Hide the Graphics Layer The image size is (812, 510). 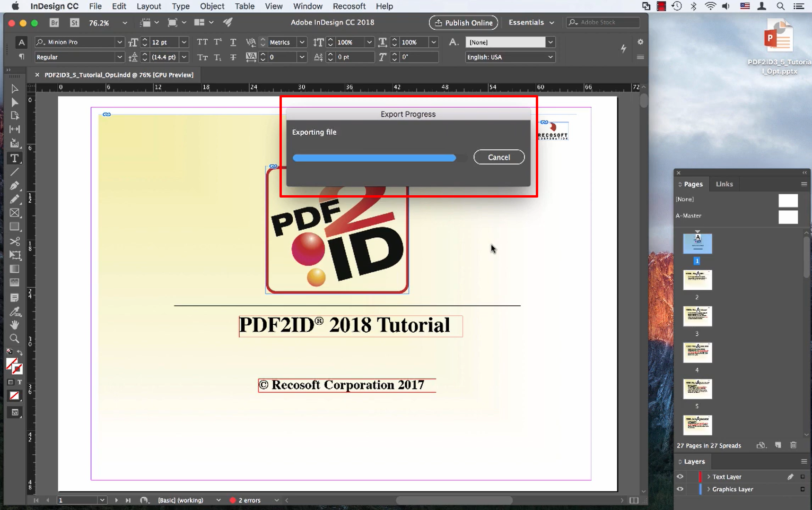pos(680,489)
